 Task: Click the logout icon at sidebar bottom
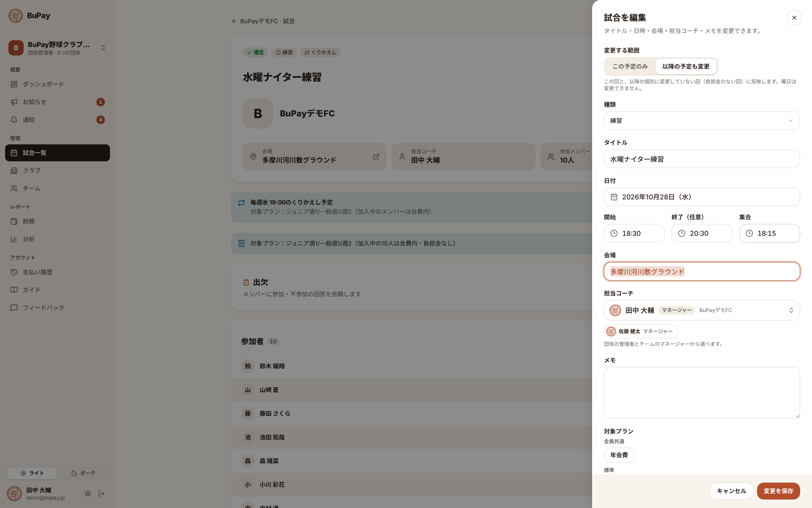pyautogui.click(x=102, y=494)
